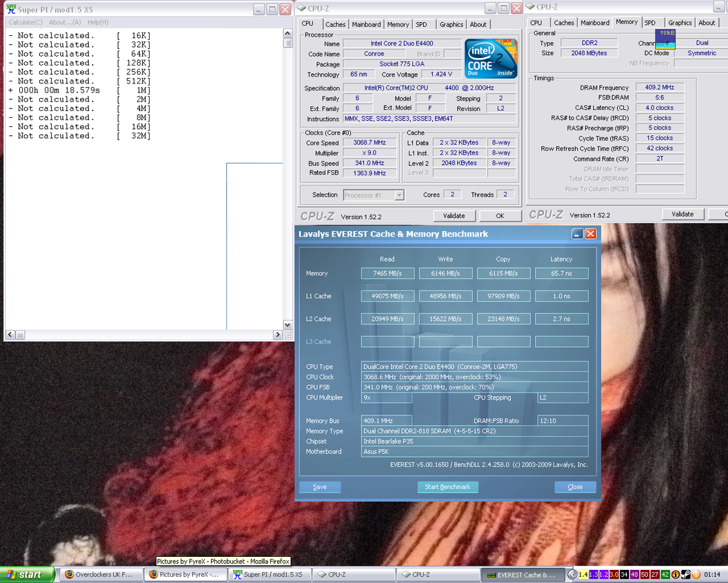Open Caches tab in right CPU-Z window
The image size is (728, 583).
pos(564,23)
